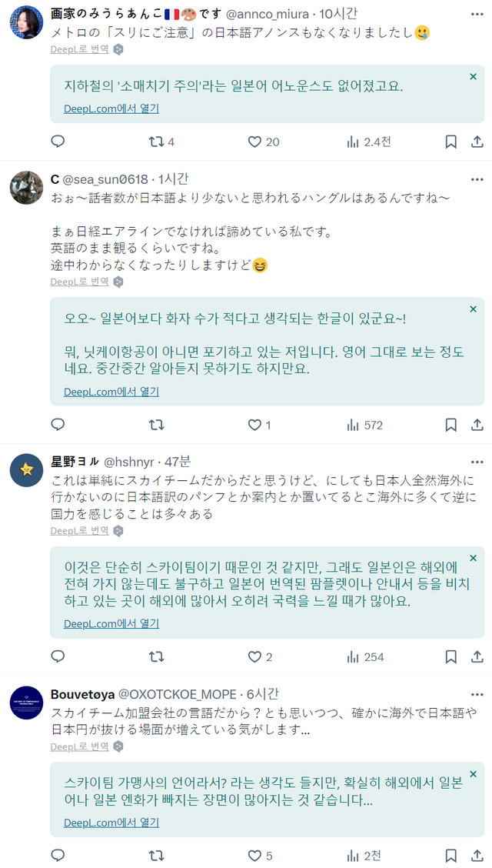Like the hshnyr tweet with 2 likes
Viewport: 492px width, 868px height.
coord(255,656)
